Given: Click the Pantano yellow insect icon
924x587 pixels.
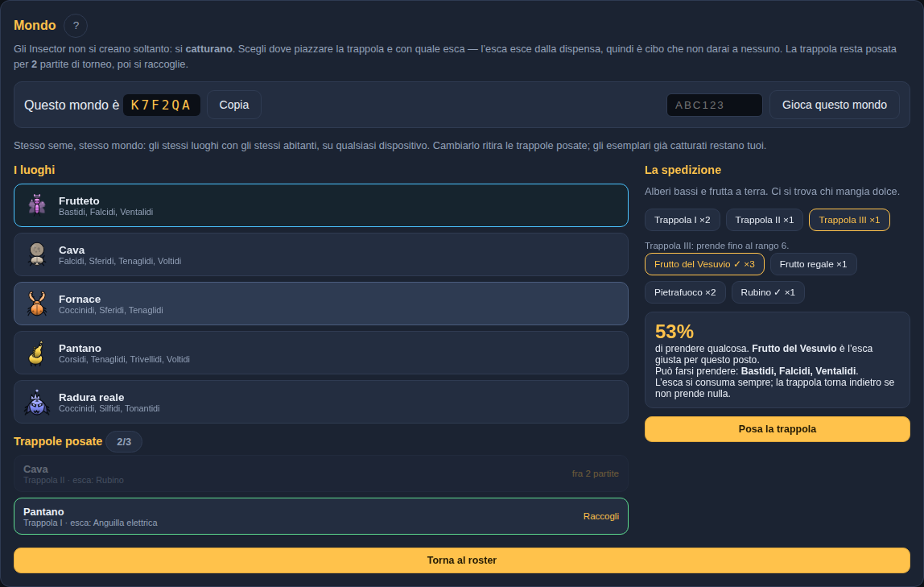Looking at the screenshot, I should point(37,353).
